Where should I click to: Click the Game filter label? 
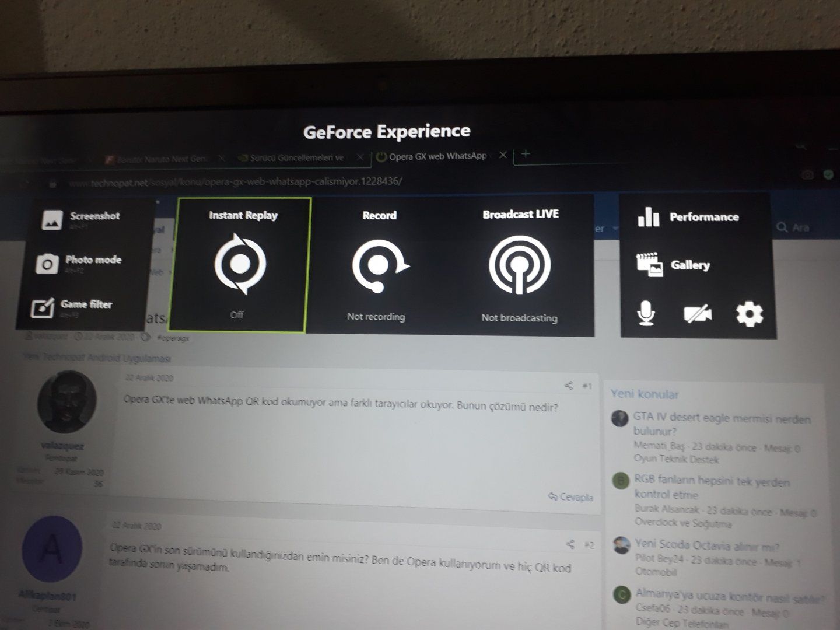(86, 304)
